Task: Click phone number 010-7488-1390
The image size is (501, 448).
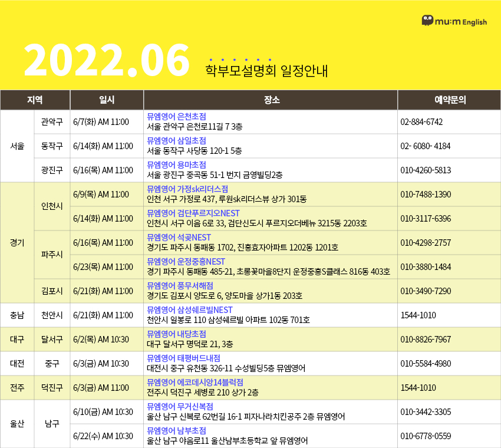Action: coord(426,195)
